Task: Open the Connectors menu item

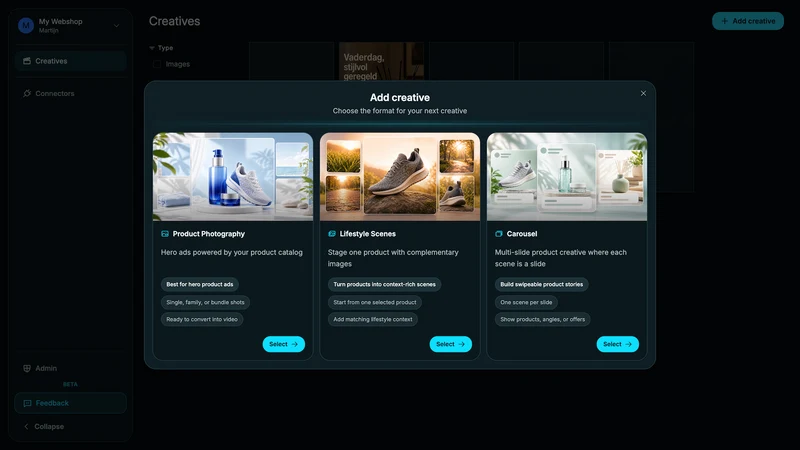Action: [70, 93]
